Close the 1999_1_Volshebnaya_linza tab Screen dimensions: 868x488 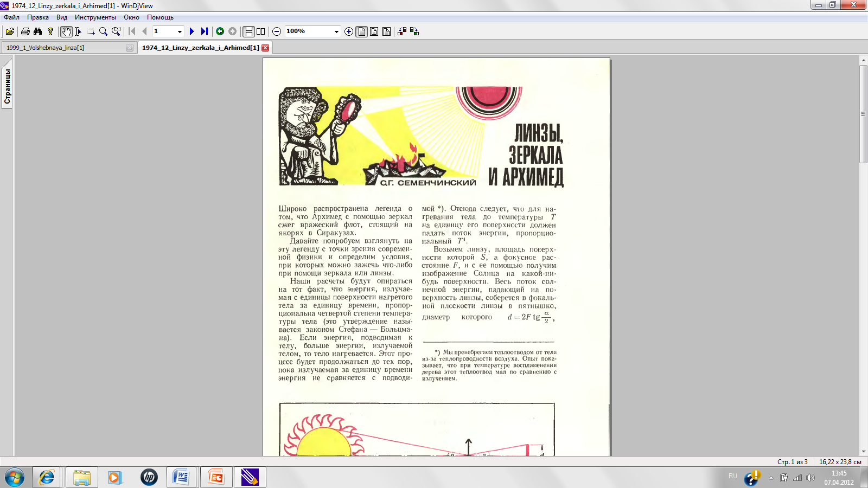pyautogui.click(x=130, y=48)
